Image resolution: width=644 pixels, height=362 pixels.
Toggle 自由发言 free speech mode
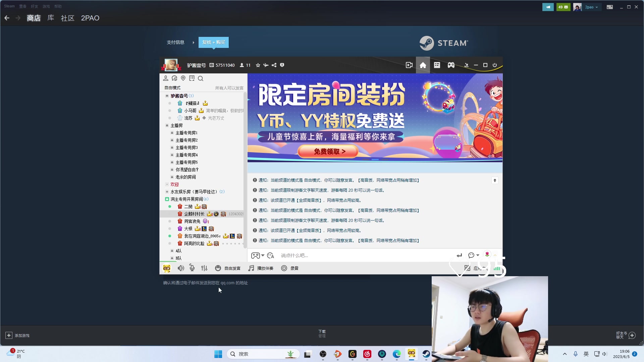[228, 268]
